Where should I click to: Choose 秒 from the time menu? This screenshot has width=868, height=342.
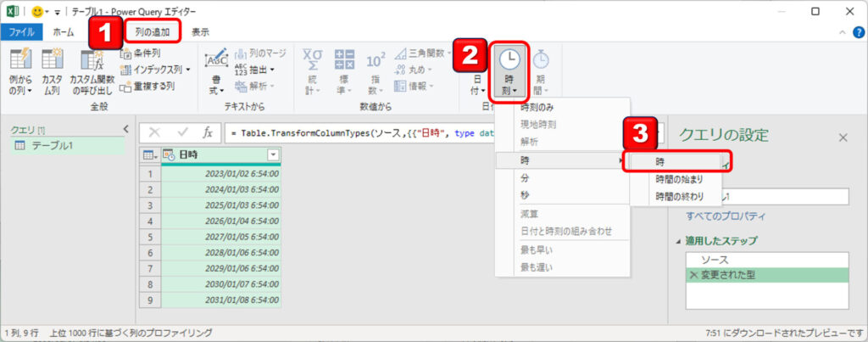point(563,195)
